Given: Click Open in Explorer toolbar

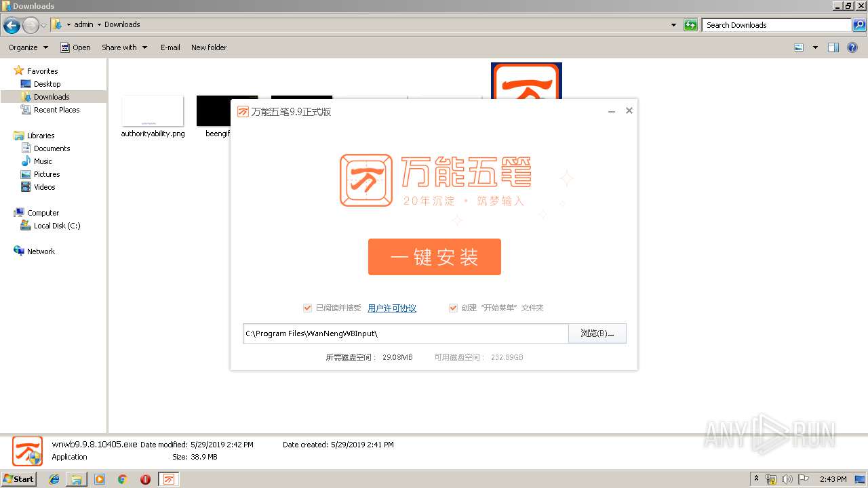Looking at the screenshot, I should [x=75, y=47].
